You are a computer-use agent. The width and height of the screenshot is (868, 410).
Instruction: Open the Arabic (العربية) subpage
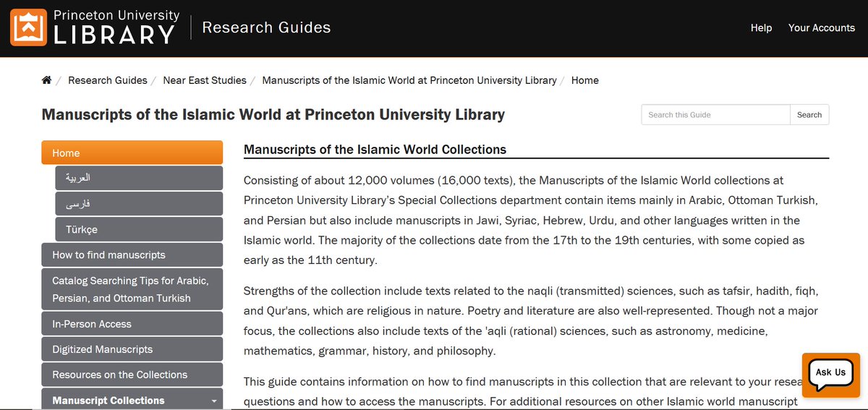(x=139, y=178)
